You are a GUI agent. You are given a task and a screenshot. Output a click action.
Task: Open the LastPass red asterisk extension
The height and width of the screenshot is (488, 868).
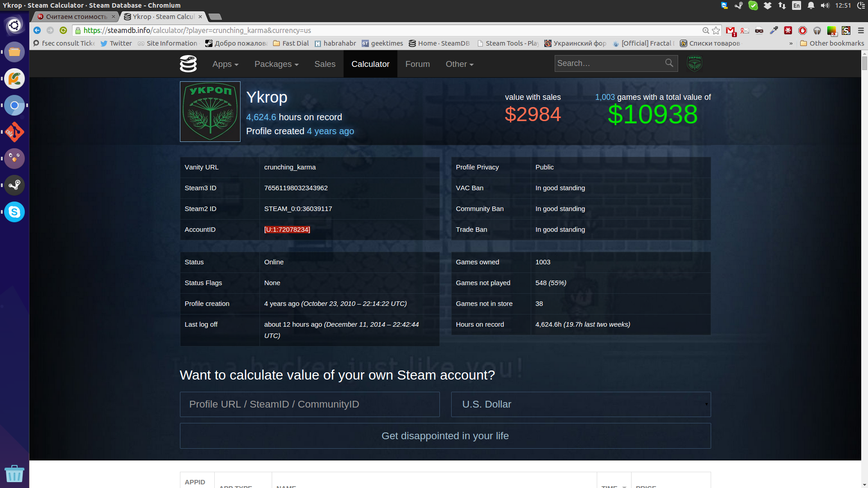click(x=788, y=31)
